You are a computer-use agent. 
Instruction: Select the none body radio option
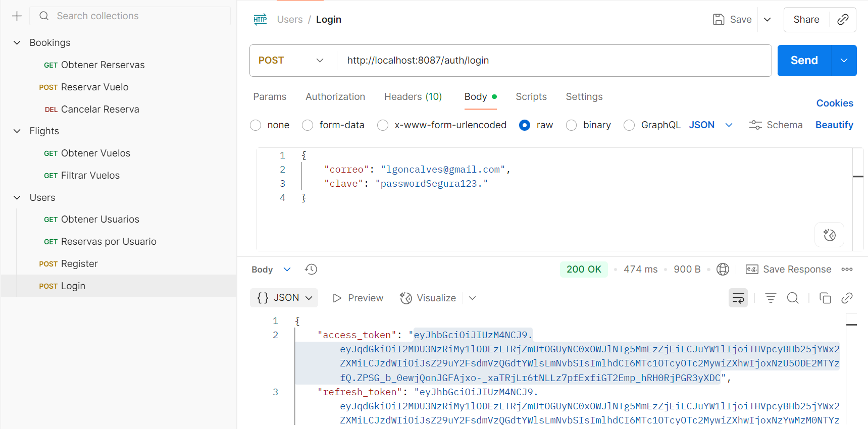[256, 125]
